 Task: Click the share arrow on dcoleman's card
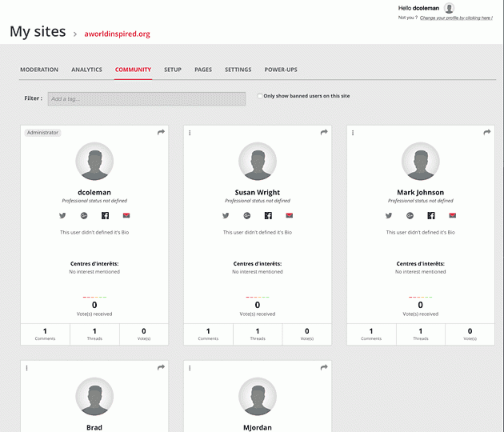tap(161, 132)
